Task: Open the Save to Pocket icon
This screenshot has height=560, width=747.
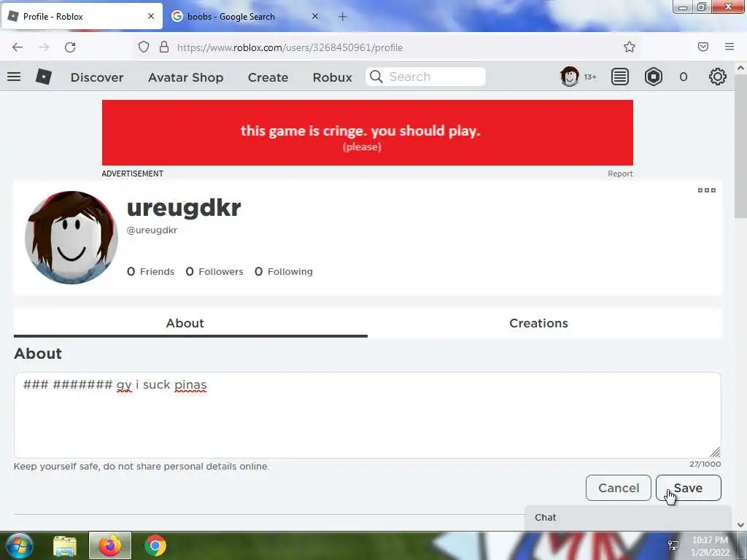Action: click(x=703, y=47)
